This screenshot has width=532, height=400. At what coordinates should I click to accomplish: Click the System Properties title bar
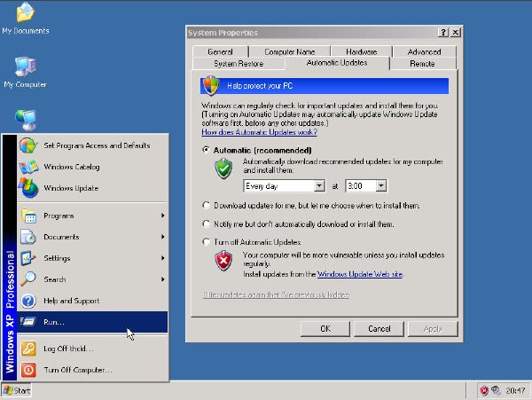[x=312, y=33]
